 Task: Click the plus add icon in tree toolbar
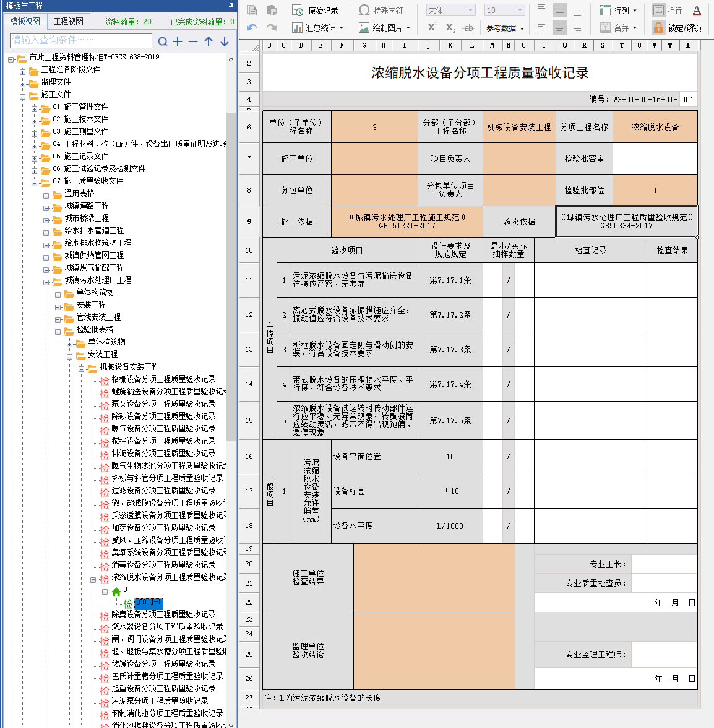(177, 41)
